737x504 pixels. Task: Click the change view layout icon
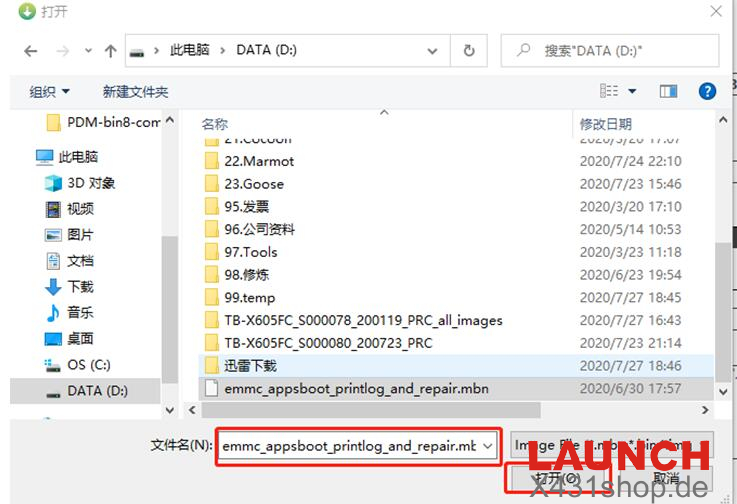pos(609,91)
